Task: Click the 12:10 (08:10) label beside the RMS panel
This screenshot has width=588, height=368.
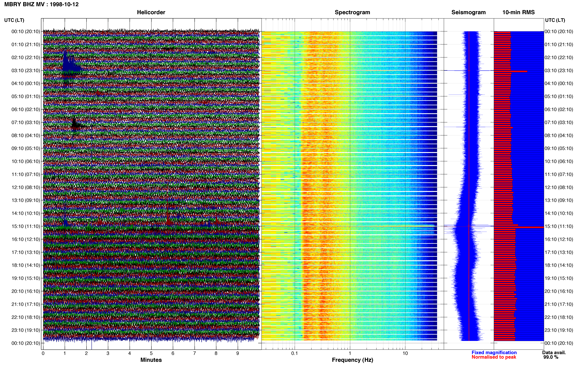Action: click(x=559, y=187)
